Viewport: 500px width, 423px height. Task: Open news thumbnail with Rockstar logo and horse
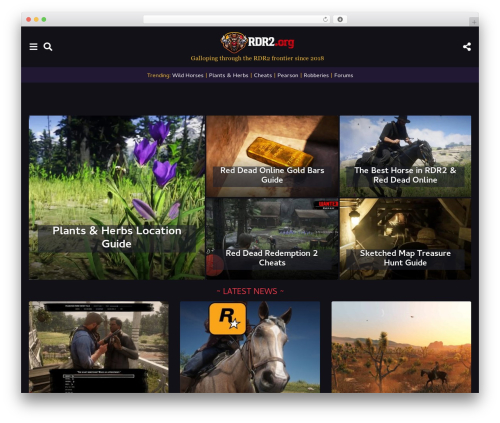click(x=250, y=347)
